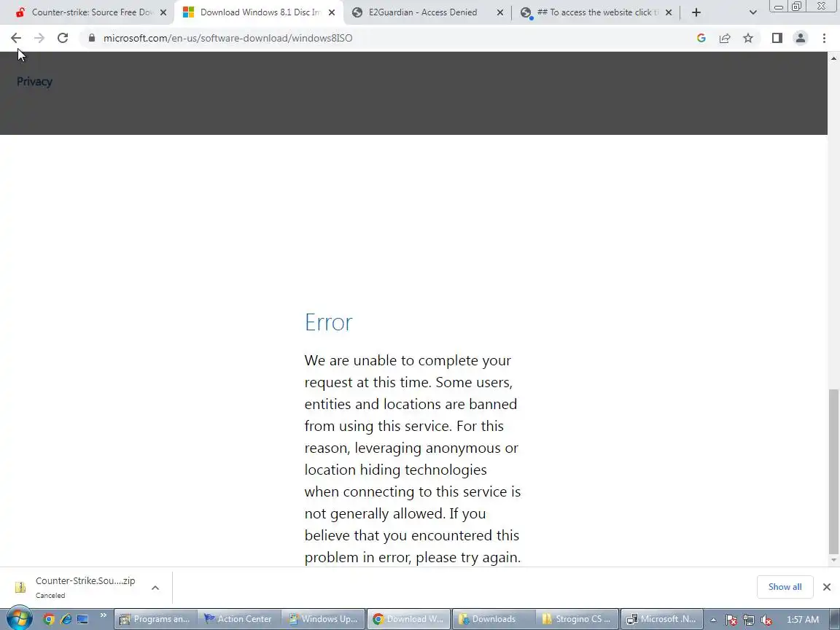Image resolution: width=840 pixels, height=630 pixels.
Task: Close the '## To access the website' tab
Action: coord(668,12)
